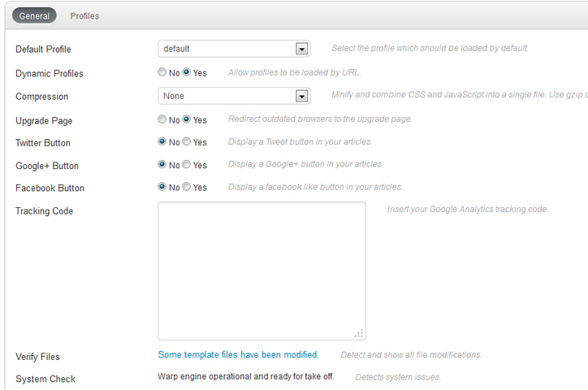Select Yes for Upgrade Page
This screenshot has width=588, height=390.
coord(187,119)
